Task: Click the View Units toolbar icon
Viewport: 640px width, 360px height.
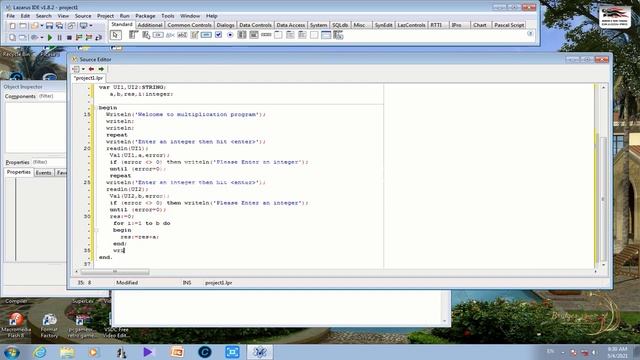Action: [x=12, y=37]
